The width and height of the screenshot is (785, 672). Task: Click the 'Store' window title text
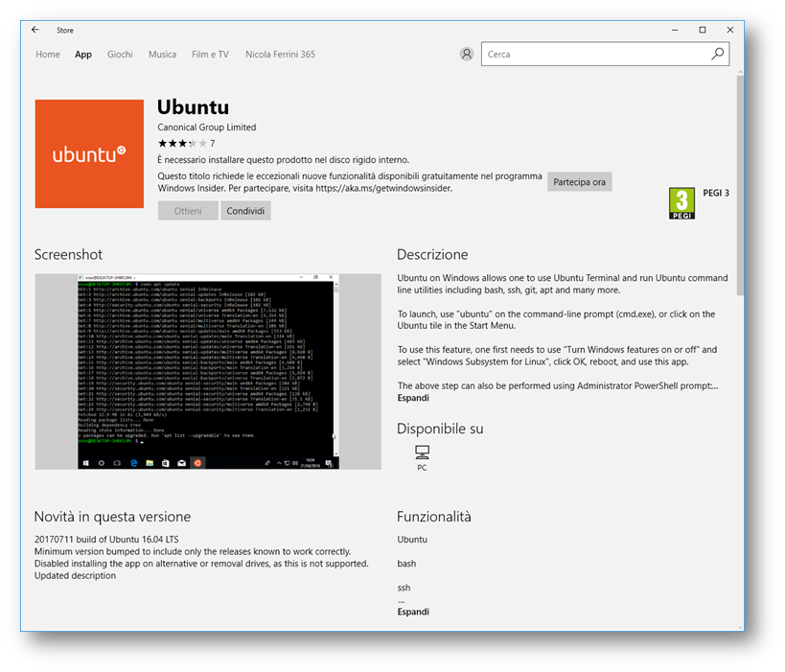pos(65,30)
